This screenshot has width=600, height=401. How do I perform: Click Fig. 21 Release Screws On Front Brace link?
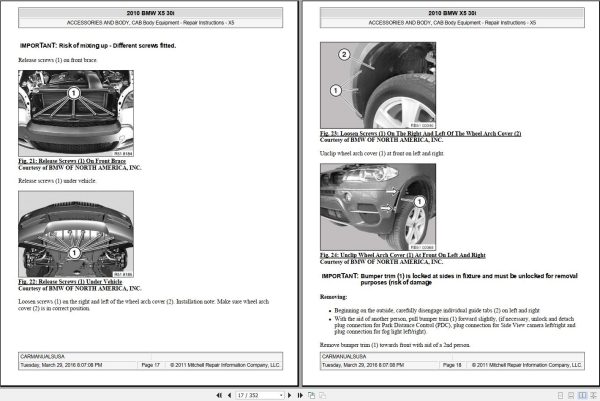tap(72, 161)
